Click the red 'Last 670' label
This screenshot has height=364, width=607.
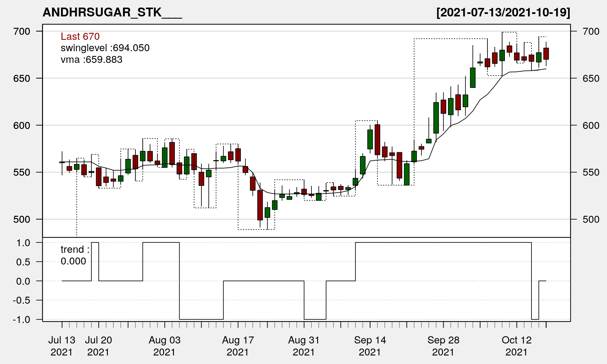80,36
